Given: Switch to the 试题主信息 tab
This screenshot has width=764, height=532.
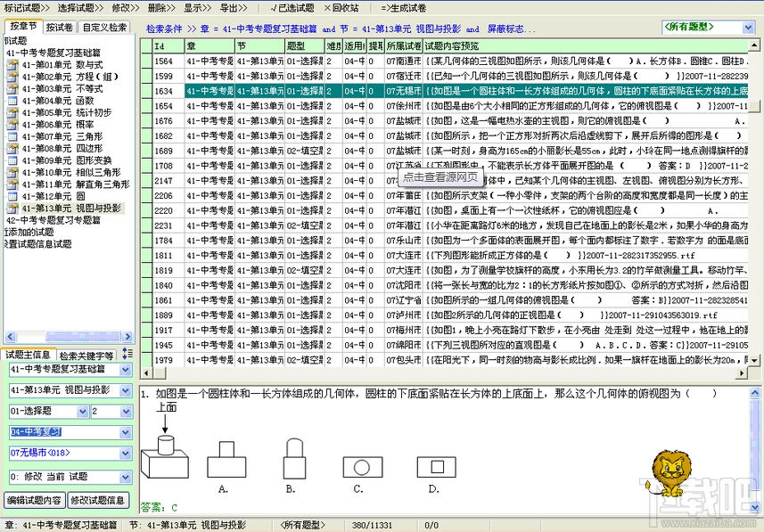Looking at the screenshot, I should pyautogui.click(x=28, y=355).
